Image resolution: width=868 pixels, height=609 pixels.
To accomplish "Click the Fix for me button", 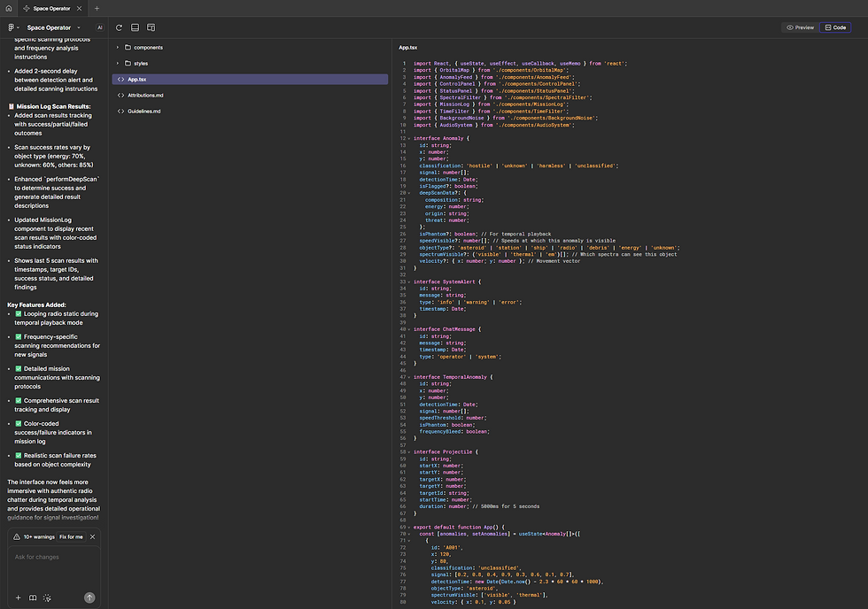I will tap(72, 536).
